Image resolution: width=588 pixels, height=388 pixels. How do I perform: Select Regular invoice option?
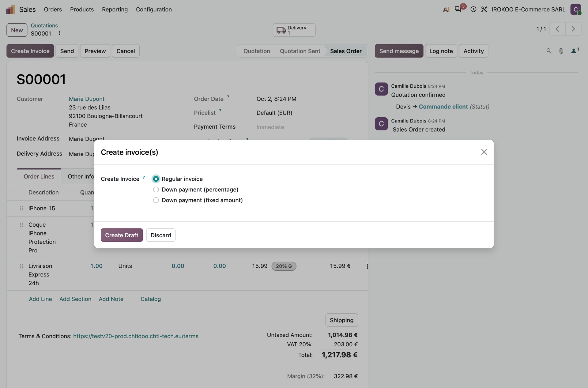156,179
